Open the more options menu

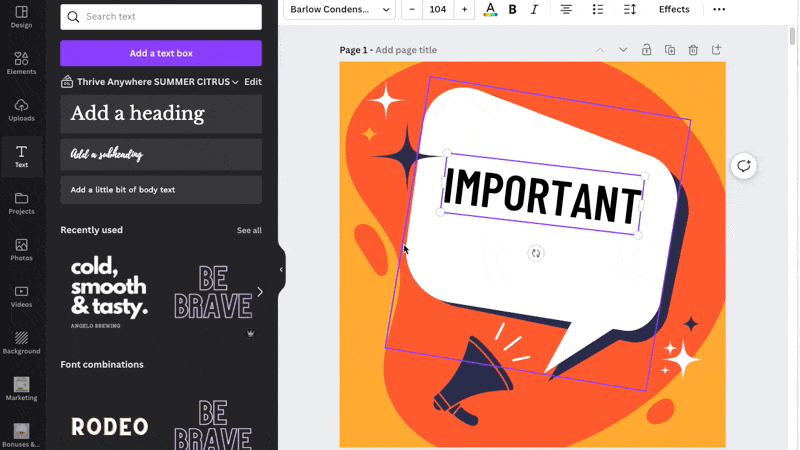point(719,9)
